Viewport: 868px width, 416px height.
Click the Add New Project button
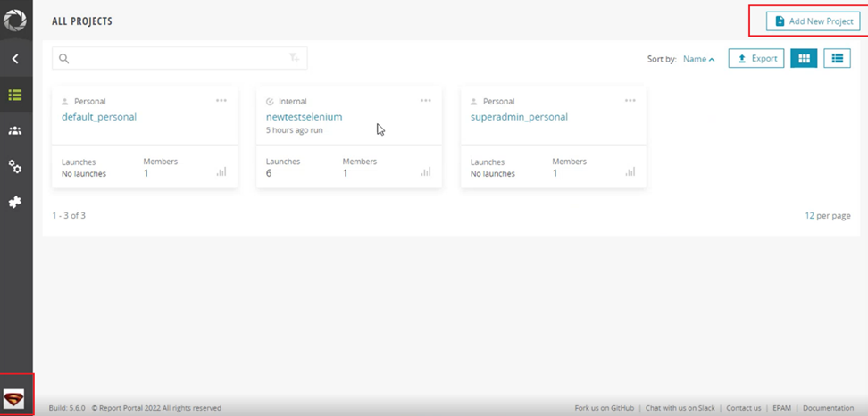(813, 21)
